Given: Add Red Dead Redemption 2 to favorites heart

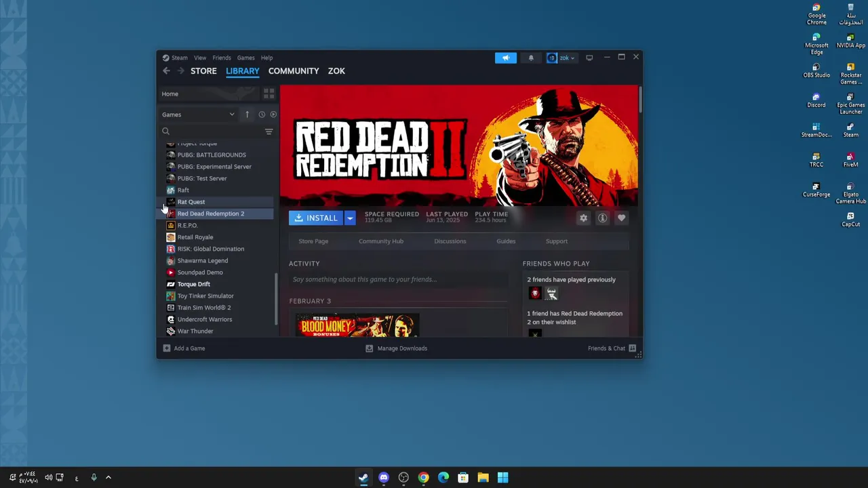Looking at the screenshot, I should (x=621, y=218).
